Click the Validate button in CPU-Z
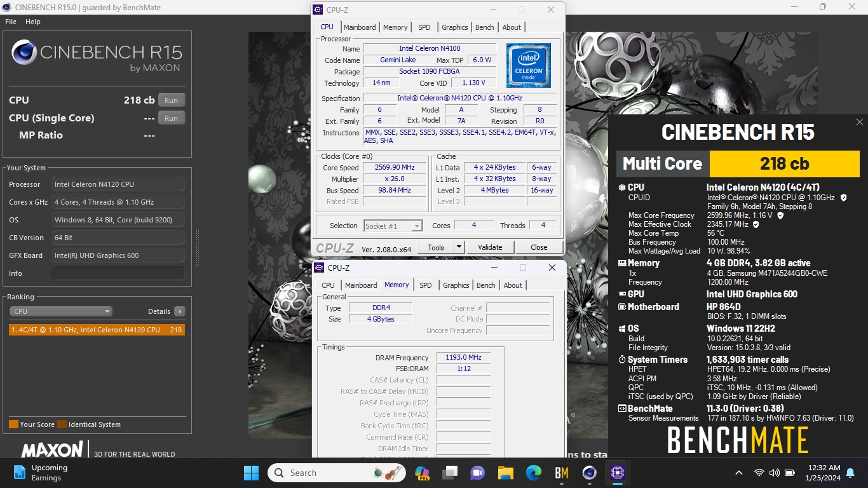868x488 pixels. click(x=490, y=247)
